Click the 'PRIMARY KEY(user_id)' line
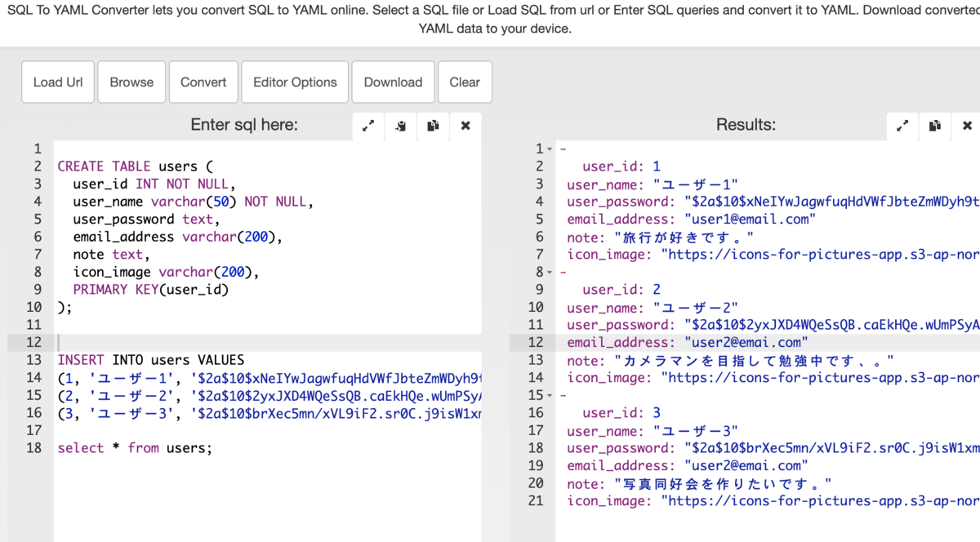The height and width of the screenshot is (542, 980). coord(150,290)
